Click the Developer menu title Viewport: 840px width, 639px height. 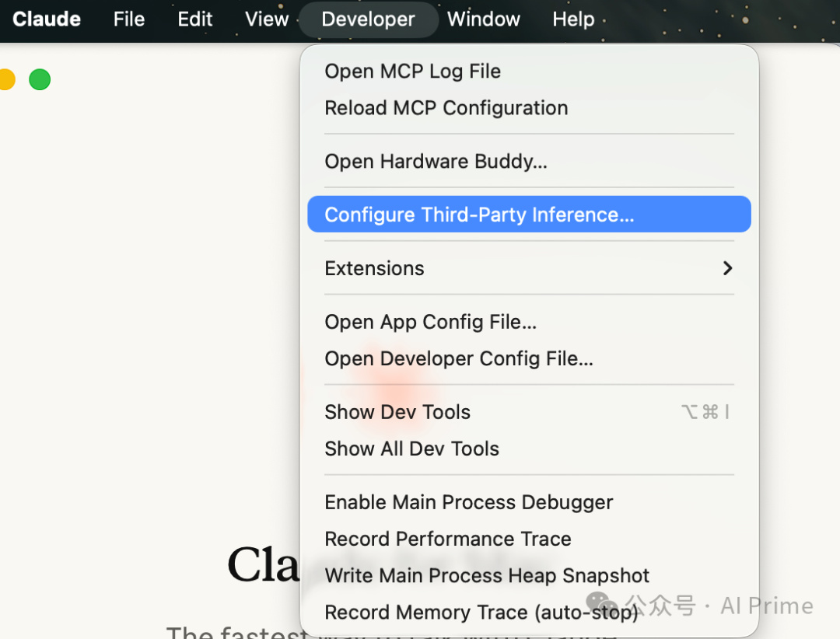pos(368,19)
